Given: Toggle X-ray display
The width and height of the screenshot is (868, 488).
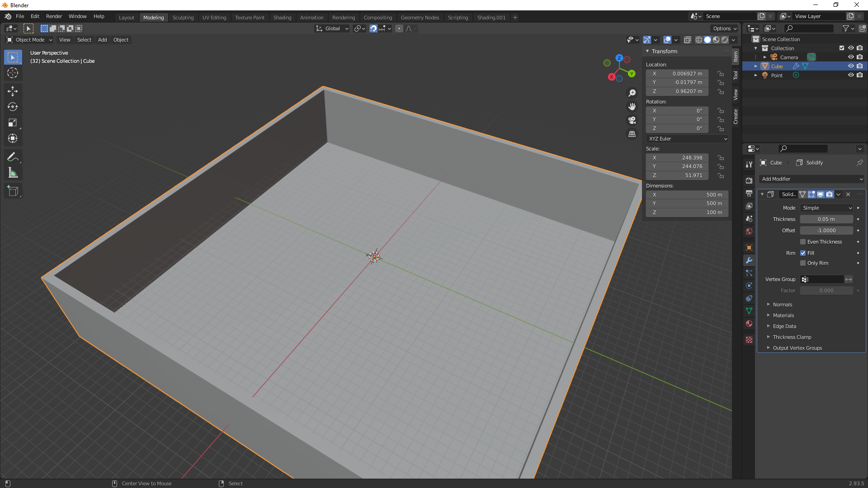Looking at the screenshot, I should point(688,40).
